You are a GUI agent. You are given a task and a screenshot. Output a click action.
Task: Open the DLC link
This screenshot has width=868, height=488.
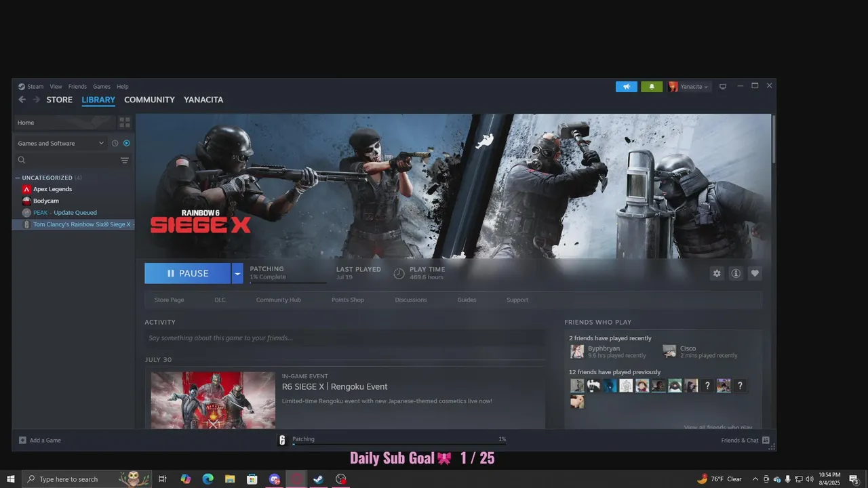coord(220,300)
